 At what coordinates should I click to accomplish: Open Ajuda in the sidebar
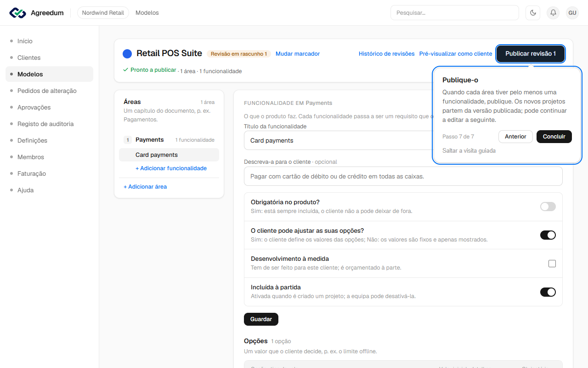coord(49,190)
